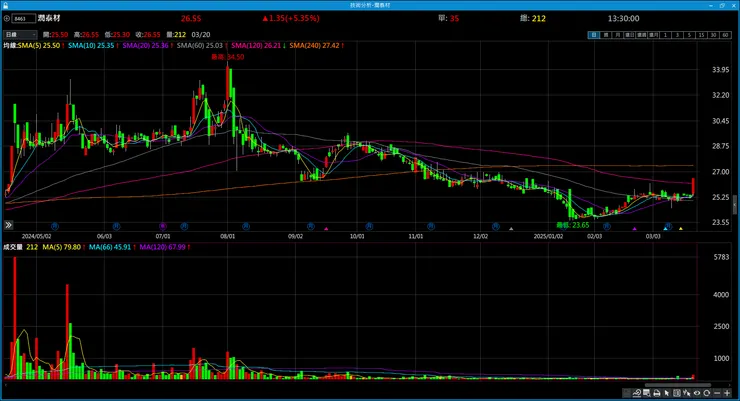740x401 pixels.
Task: Click the 成交量 volume panel label
Action: click(x=13, y=247)
